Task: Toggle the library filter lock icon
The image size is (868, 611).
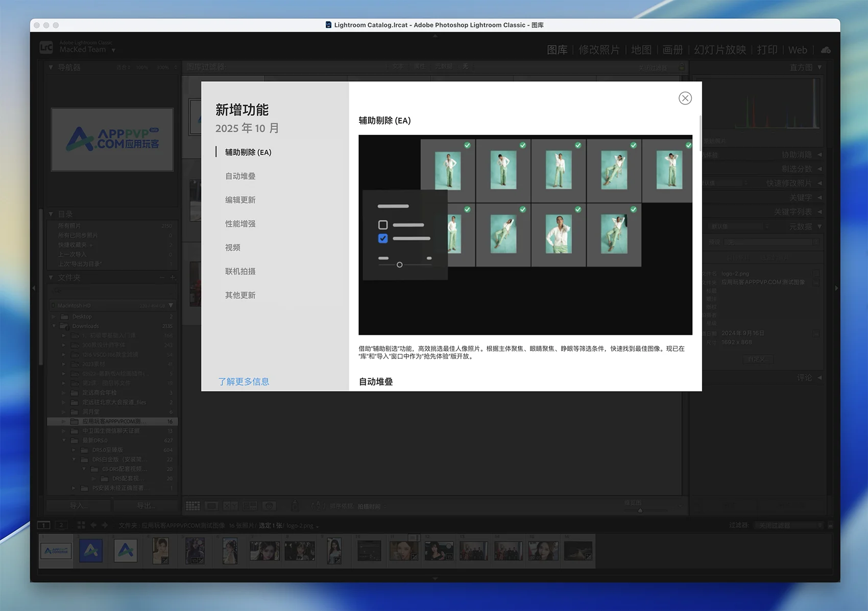Action: (x=682, y=67)
